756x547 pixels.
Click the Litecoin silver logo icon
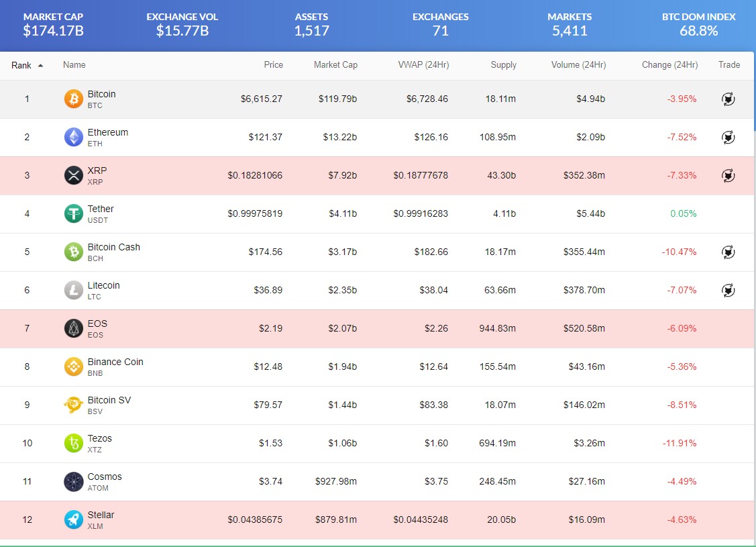(74, 290)
